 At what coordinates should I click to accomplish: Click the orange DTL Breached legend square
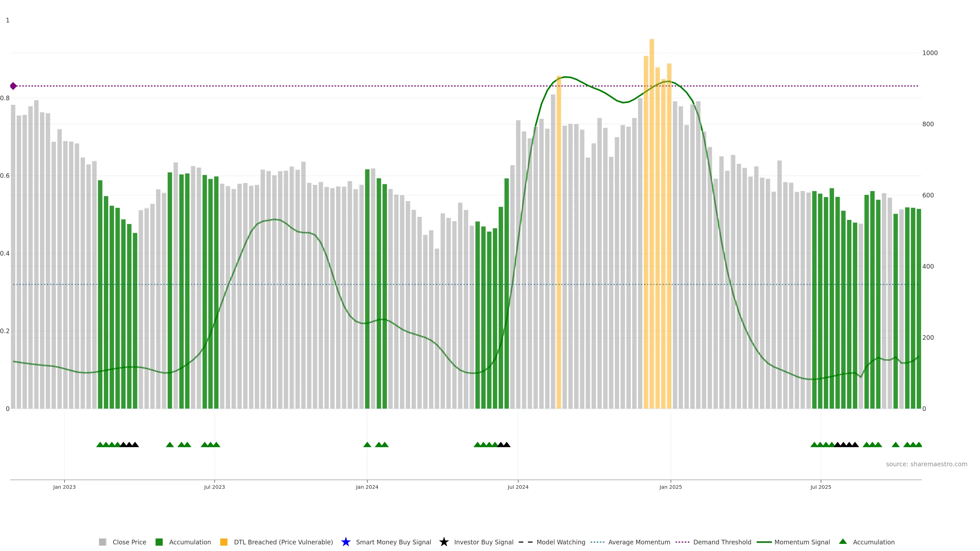click(x=224, y=542)
